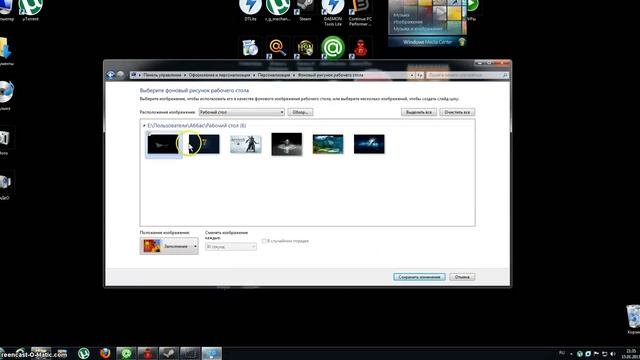Click Control Panel breadcrumb in address bar
The image size is (640, 360).
(162, 75)
